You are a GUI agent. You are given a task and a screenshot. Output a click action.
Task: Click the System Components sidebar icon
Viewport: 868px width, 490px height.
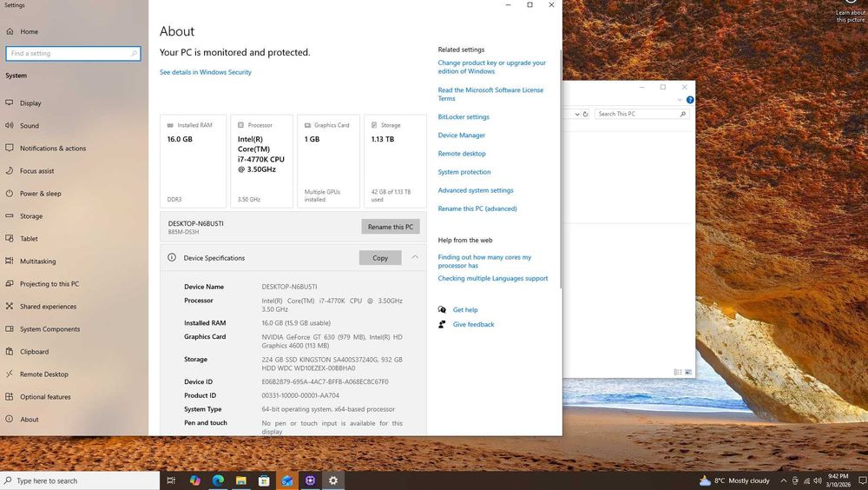coord(10,328)
